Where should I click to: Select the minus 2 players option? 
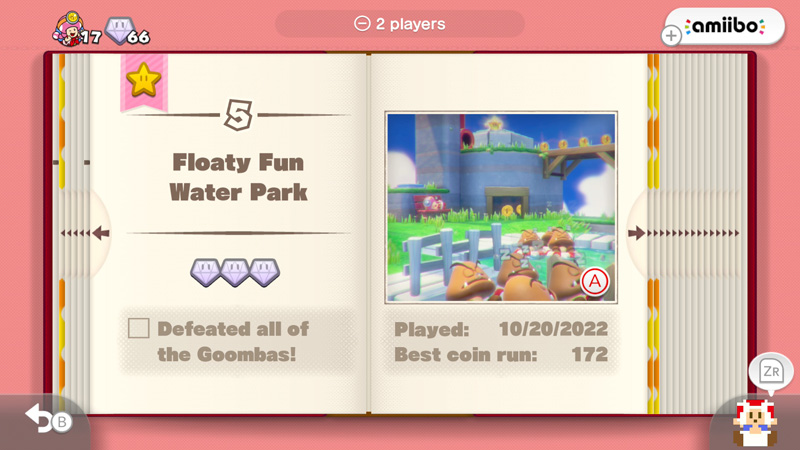pos(399,24)
